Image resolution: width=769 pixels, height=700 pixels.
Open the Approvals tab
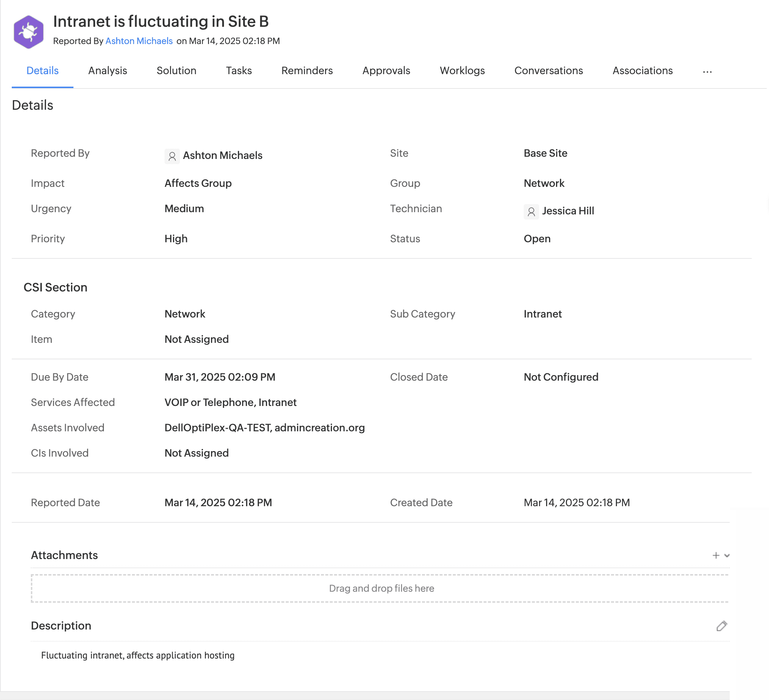pyautogui.click(x=386, y=71)
